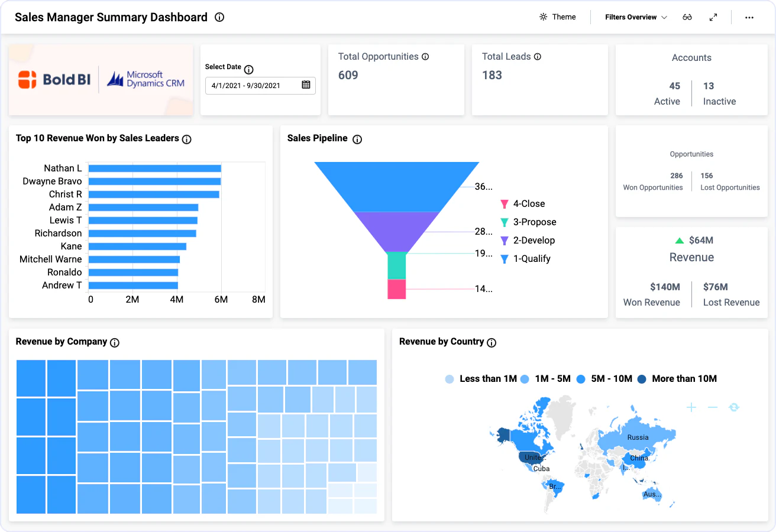
Task: Toggle the 3-Propose legend item
Action: coord(528,222)
